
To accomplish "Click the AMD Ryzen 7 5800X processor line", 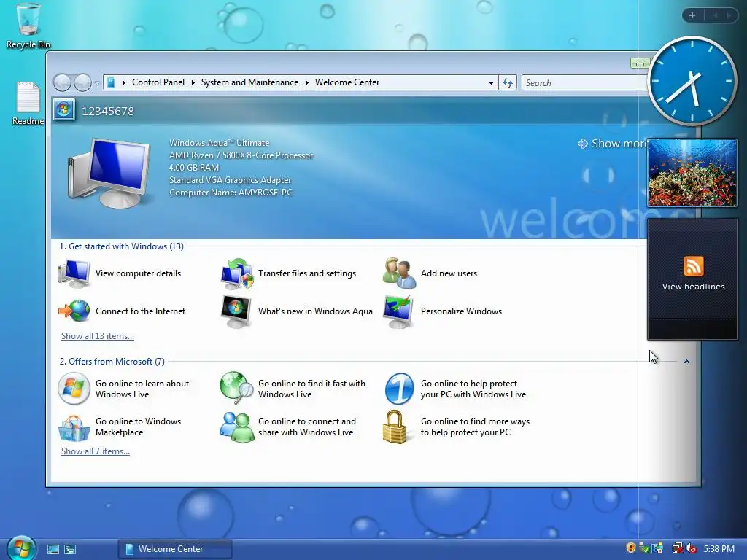I will point(241,155).
